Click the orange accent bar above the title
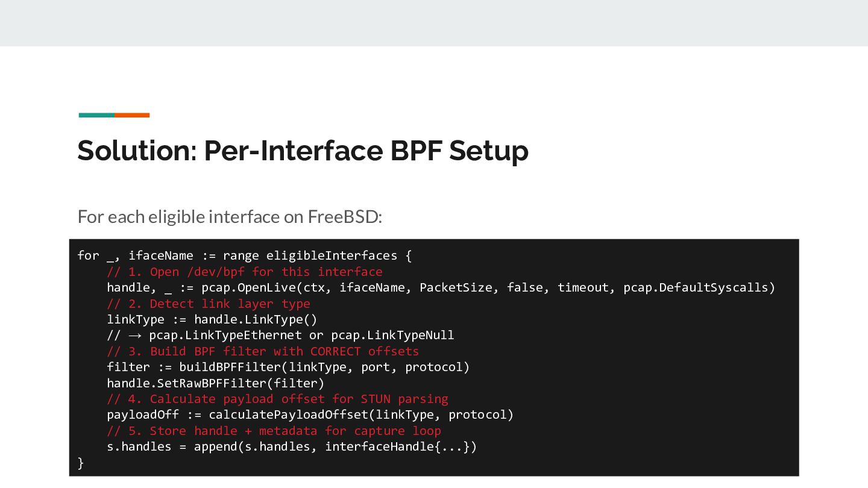The height and width of the screenshot is (488, 868). coord(132,115)
